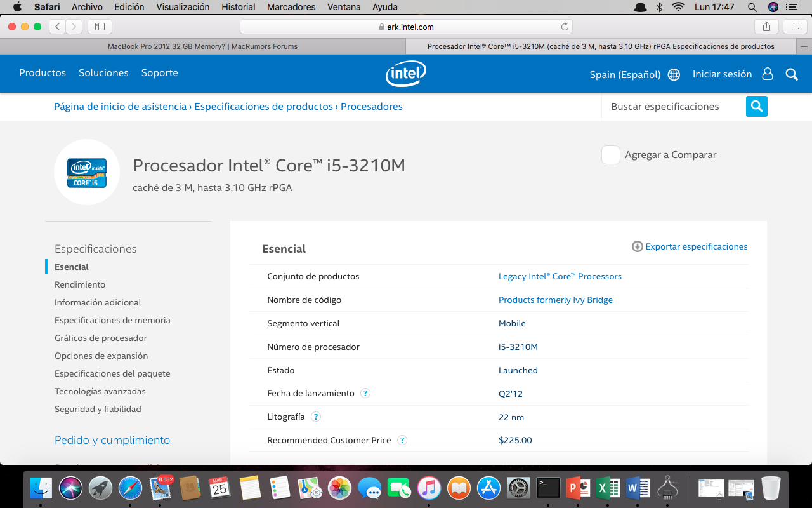The height and width of the screenshot is (508, 812).
Task: Open the Marcadores menu
Action: [291, 7]
